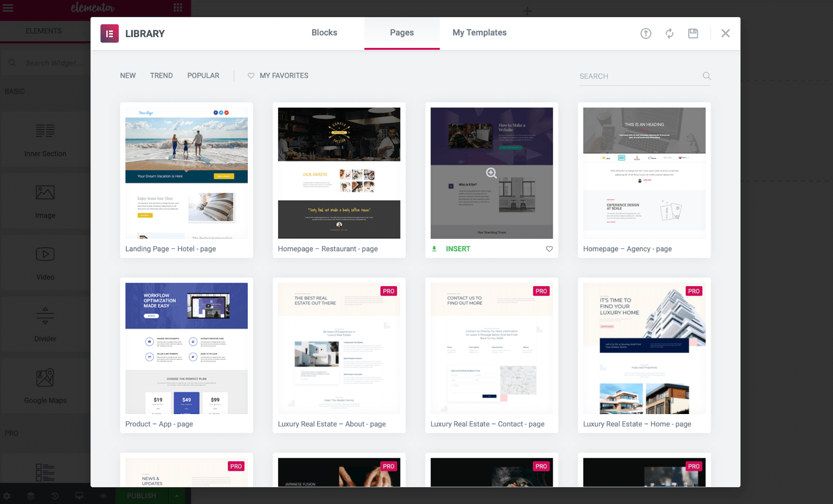Viewport: 833px width, 504px height.
Task: Click the PUBLISH button
Action: point(142,496)
